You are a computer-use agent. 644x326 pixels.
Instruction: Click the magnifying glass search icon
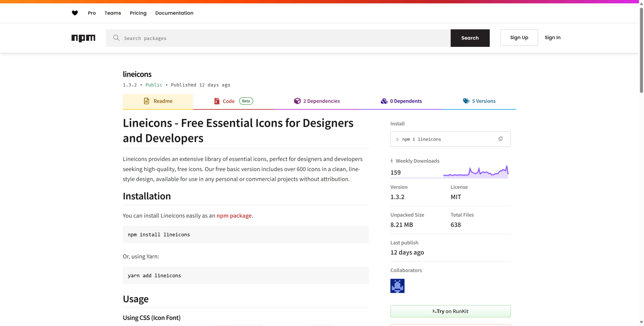coord(116,38)
